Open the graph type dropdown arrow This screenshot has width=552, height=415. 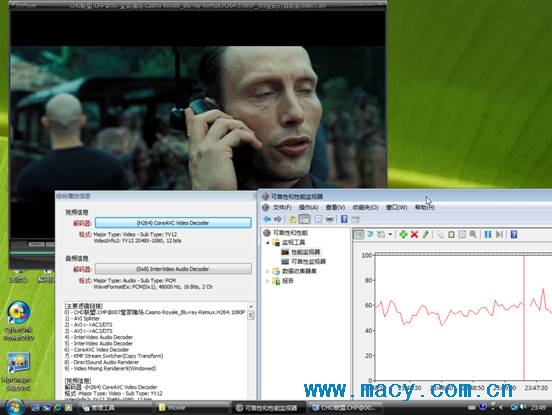[390, 234]
